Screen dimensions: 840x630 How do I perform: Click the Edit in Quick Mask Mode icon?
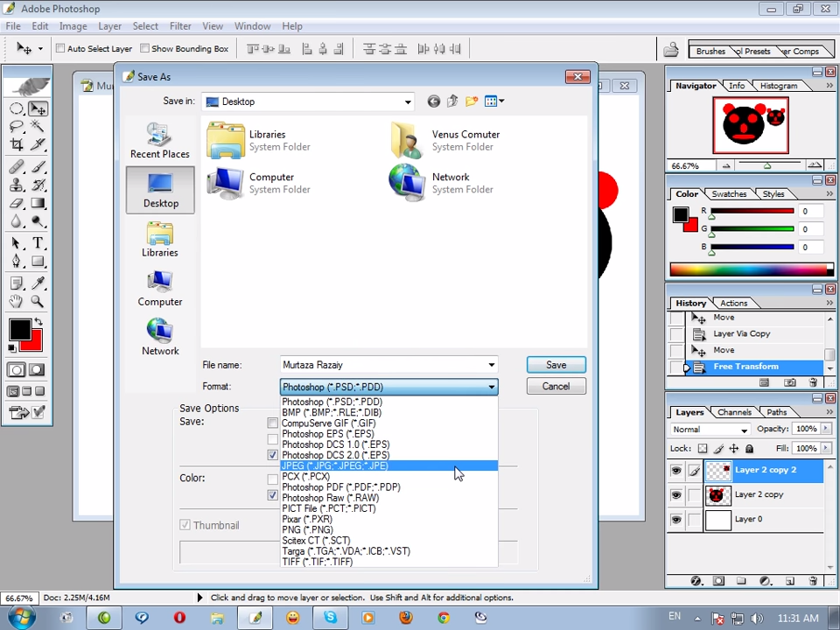click(x=37, y=369)
